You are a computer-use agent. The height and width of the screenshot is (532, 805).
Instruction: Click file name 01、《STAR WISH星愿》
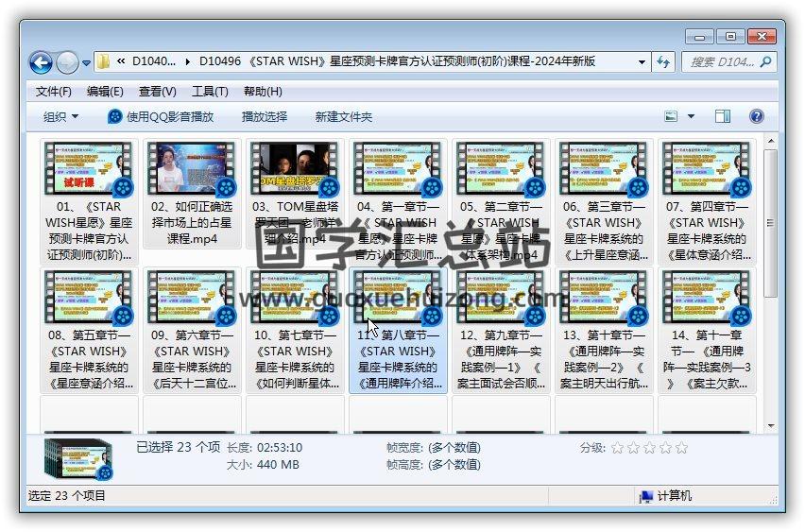pyautogui.click(x=89, y=231)
